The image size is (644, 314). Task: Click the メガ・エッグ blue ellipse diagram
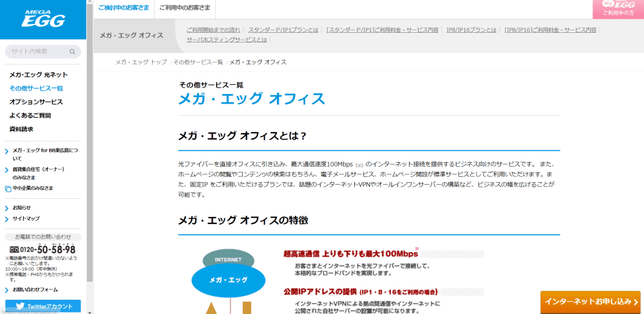point(229,280)
